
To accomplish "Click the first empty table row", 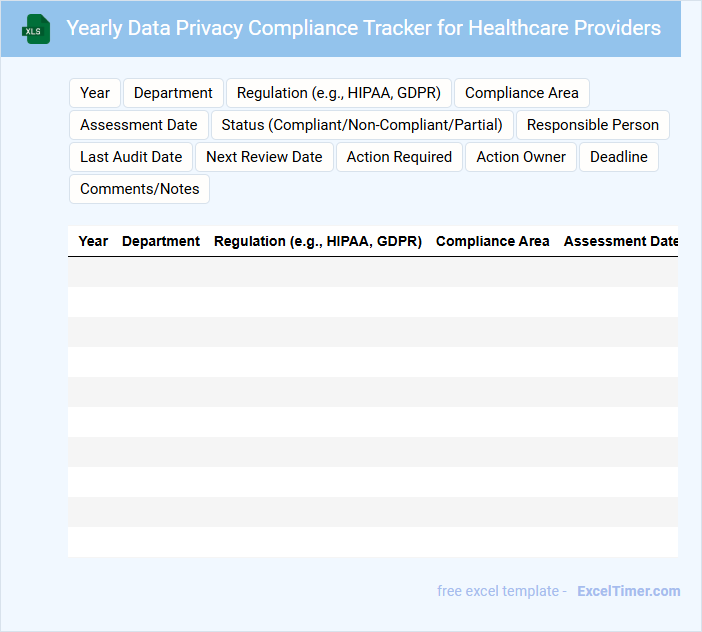I will click(372, 272).
